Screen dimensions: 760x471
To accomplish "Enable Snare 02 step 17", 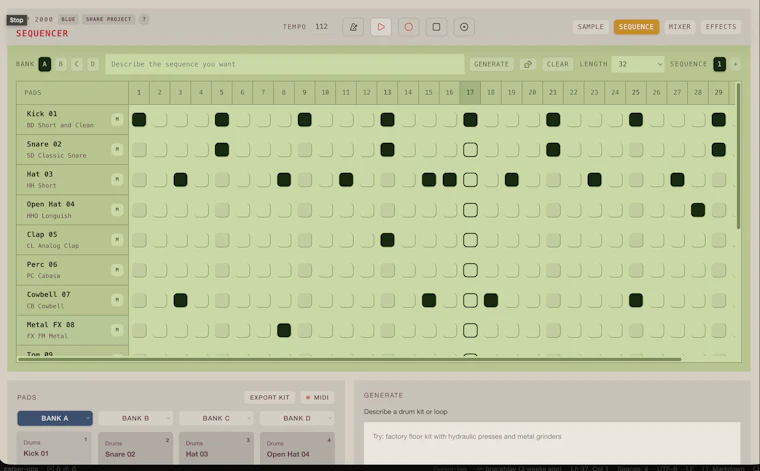I will 470,150.
